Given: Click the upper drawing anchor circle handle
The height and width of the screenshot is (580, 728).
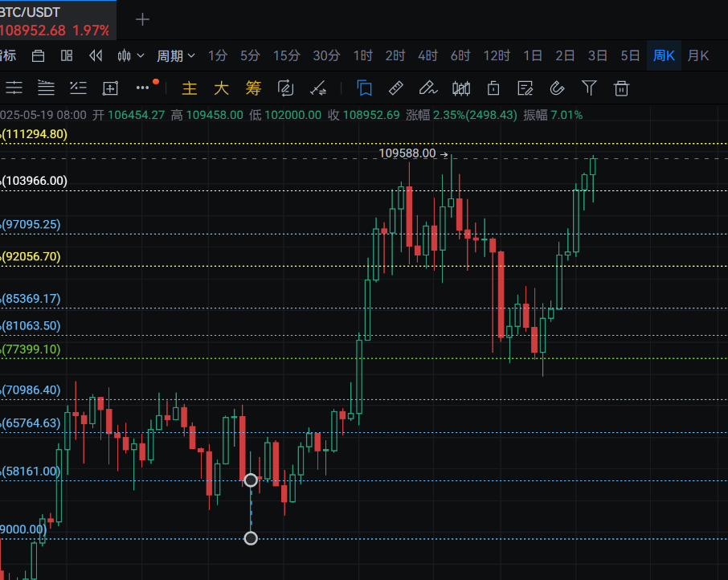Looking at the screenshot, I should [x=251, y=480].
